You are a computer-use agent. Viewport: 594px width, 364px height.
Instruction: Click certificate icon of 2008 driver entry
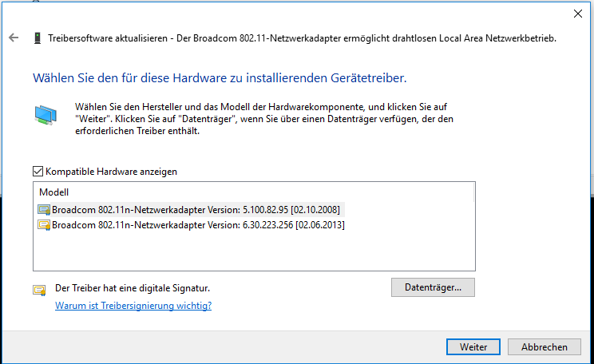[44, 210]
